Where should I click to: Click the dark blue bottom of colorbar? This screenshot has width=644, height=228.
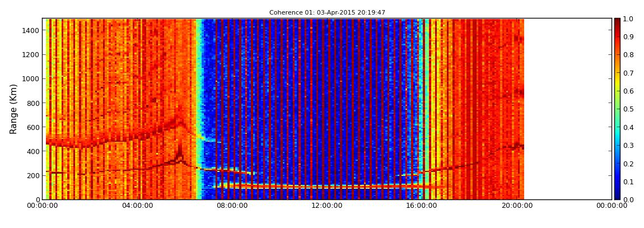click(x=617, y=195)
